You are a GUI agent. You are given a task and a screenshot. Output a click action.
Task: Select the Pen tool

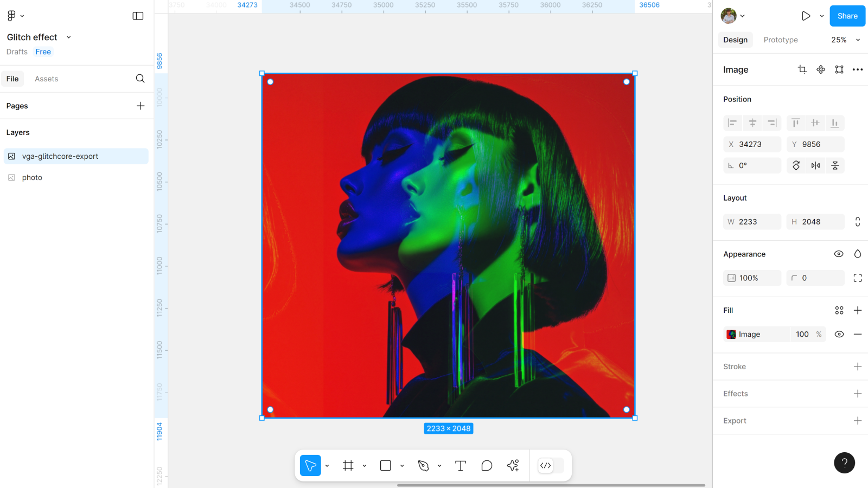tap(423, 466)
